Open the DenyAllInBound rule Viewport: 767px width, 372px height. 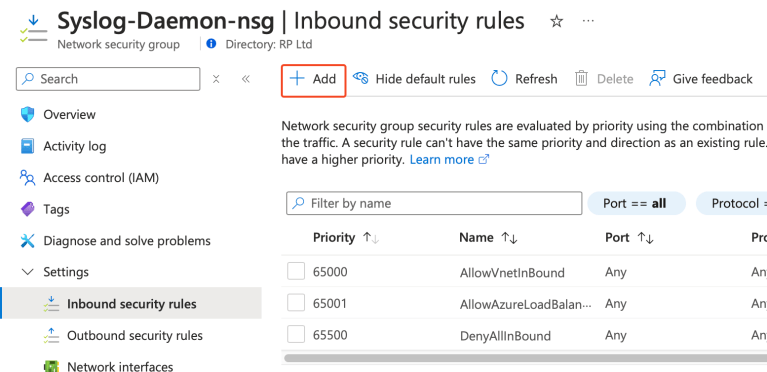point(505,336)
